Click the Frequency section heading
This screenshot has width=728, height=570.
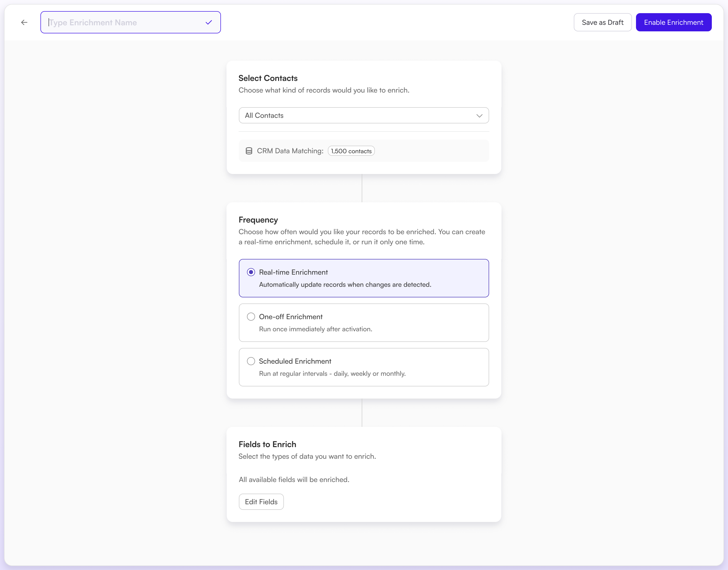point(258,220)
